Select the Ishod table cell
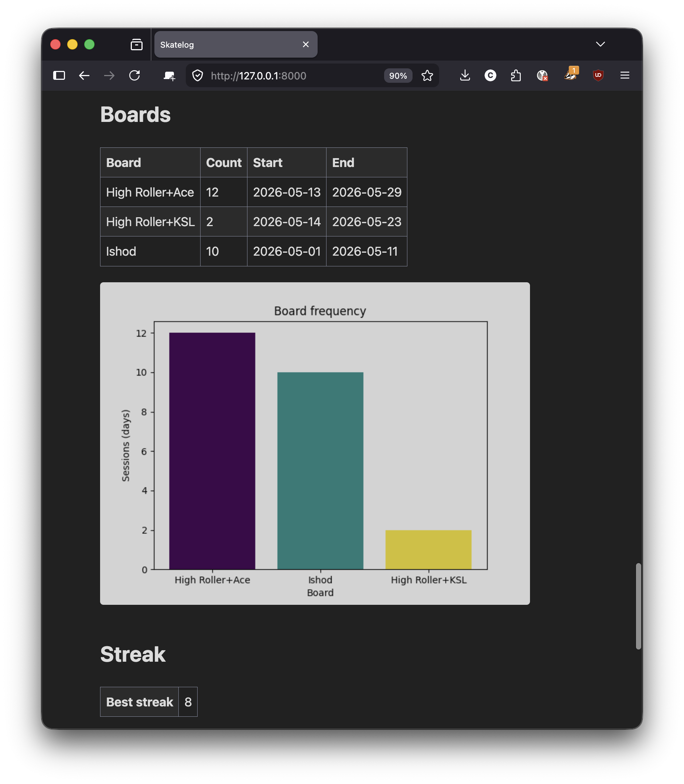 coord(150,251)
